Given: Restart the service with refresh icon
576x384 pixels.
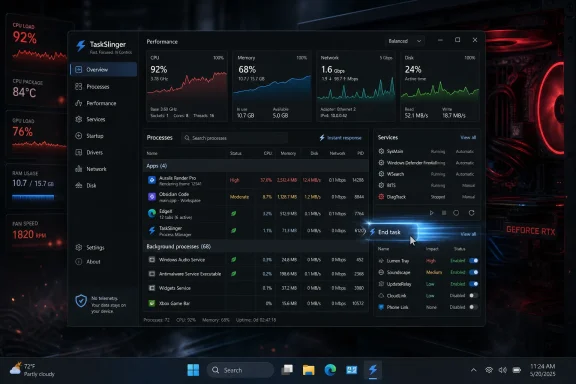Looking at the screenshot, I should [x=471, y=213].
